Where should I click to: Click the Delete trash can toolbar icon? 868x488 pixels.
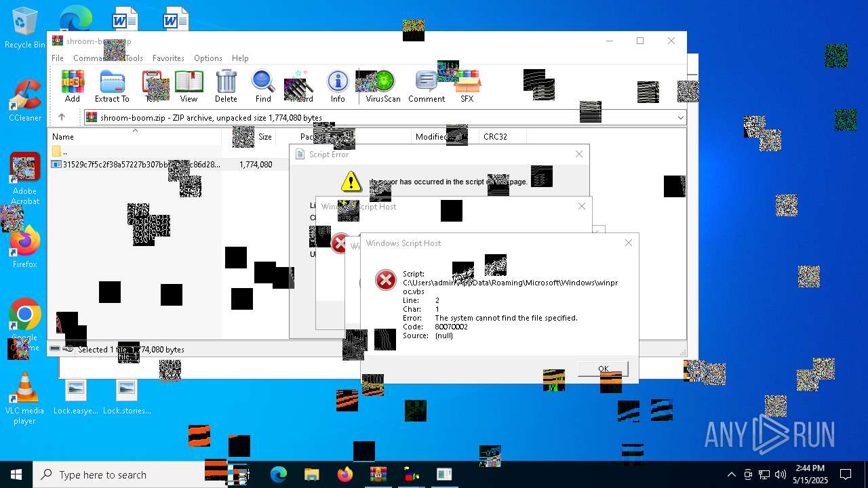click(226, 87)
